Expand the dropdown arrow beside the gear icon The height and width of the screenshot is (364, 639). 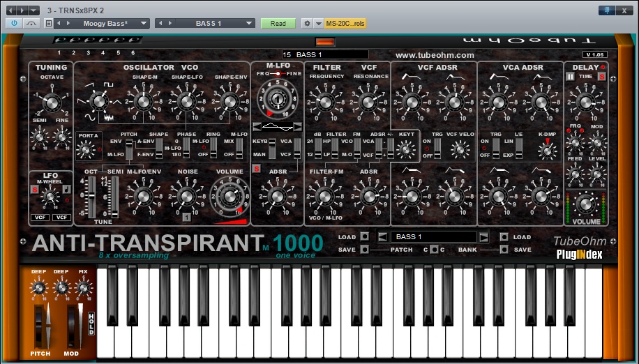[x=319, y=23]
